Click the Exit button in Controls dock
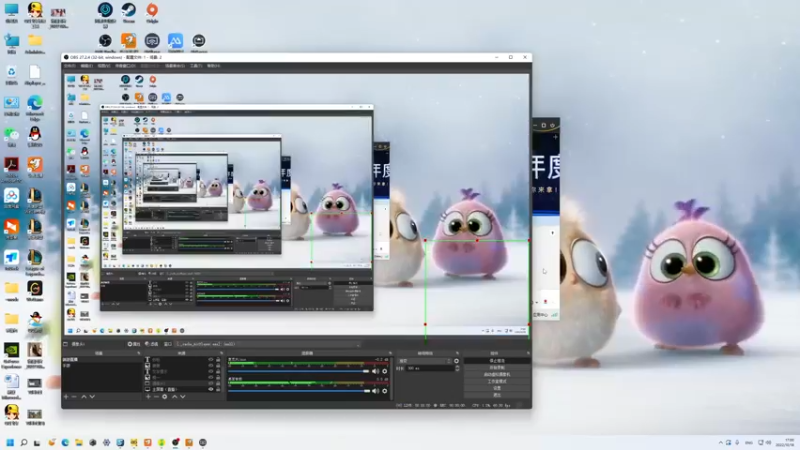800x450 pixels. (497, 395)
